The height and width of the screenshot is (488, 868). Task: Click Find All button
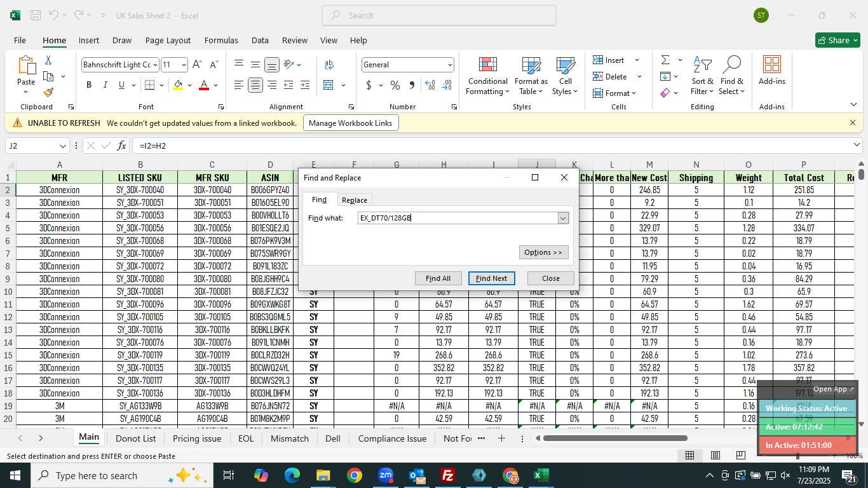click(438, 278)
